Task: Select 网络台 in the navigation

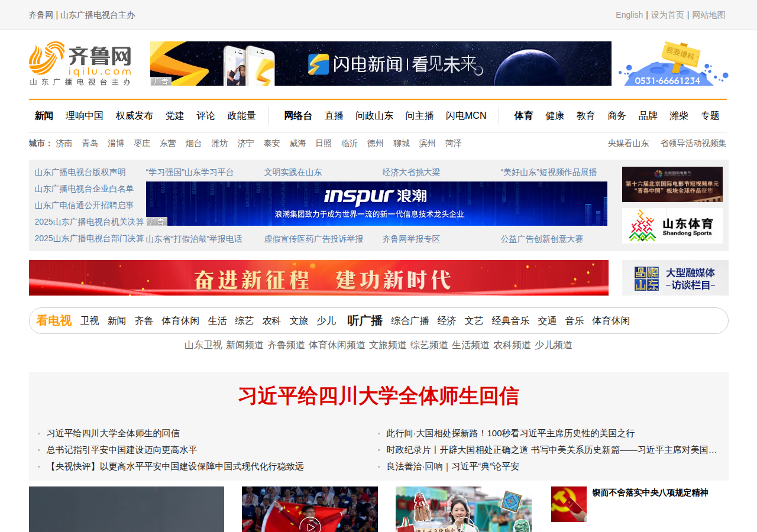Action: point(298,116)
